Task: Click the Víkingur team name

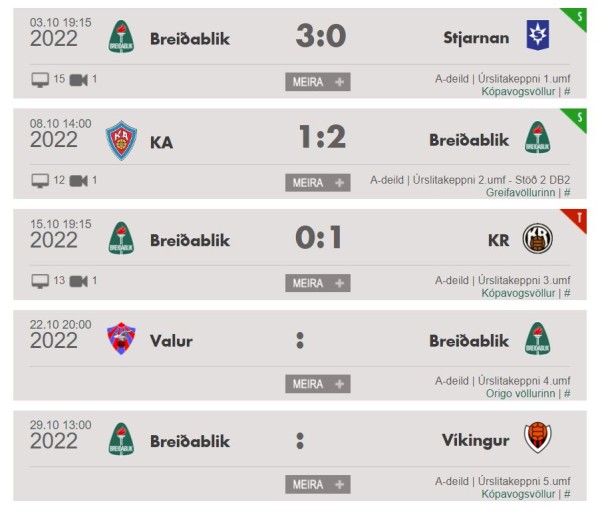Action: pos(475,440)
